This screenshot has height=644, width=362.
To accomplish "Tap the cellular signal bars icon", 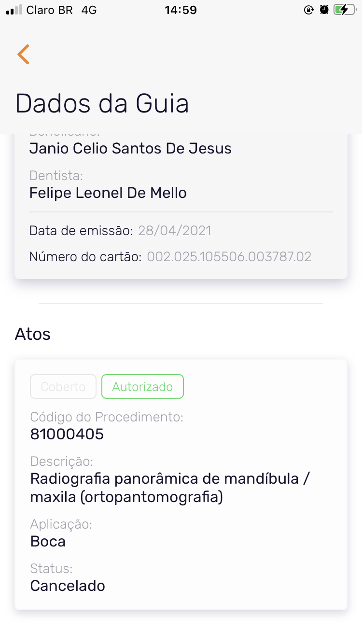I will tap(14, 10).
